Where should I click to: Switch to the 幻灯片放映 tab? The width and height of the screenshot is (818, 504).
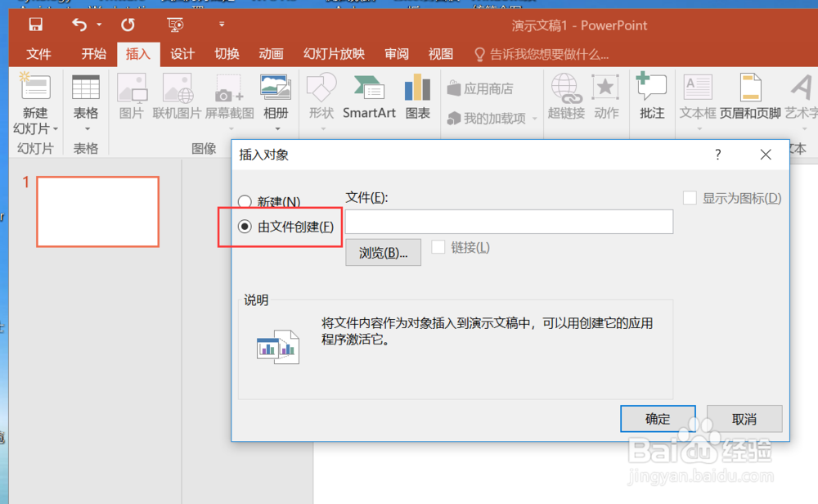pyautogui.click(x=334, y=54)
